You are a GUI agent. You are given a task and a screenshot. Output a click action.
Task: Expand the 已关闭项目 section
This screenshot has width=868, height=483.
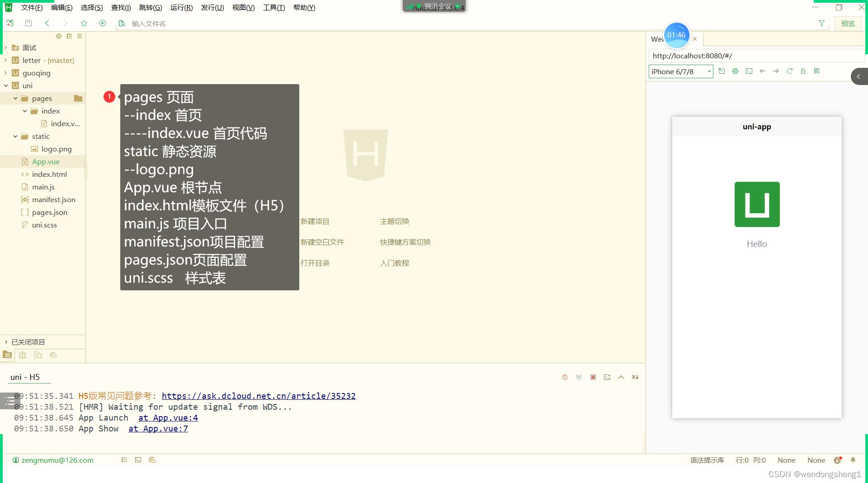(5, 342)
